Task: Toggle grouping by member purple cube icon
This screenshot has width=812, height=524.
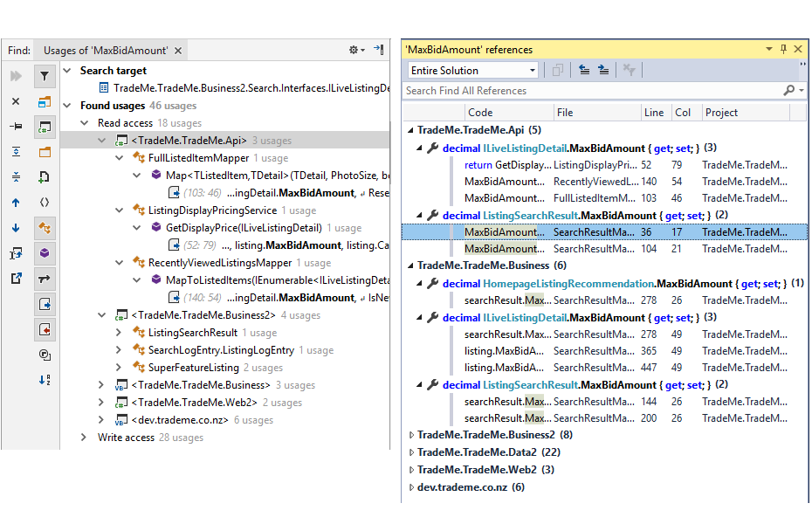Action: (45, 253)
